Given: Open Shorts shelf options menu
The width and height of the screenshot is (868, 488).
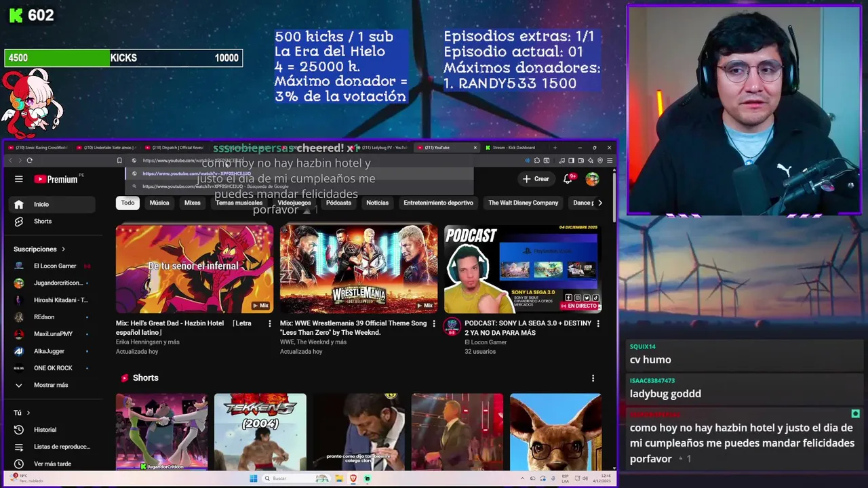Looking at the screenshot, I should pyautogui.click(x=593, y=378).
